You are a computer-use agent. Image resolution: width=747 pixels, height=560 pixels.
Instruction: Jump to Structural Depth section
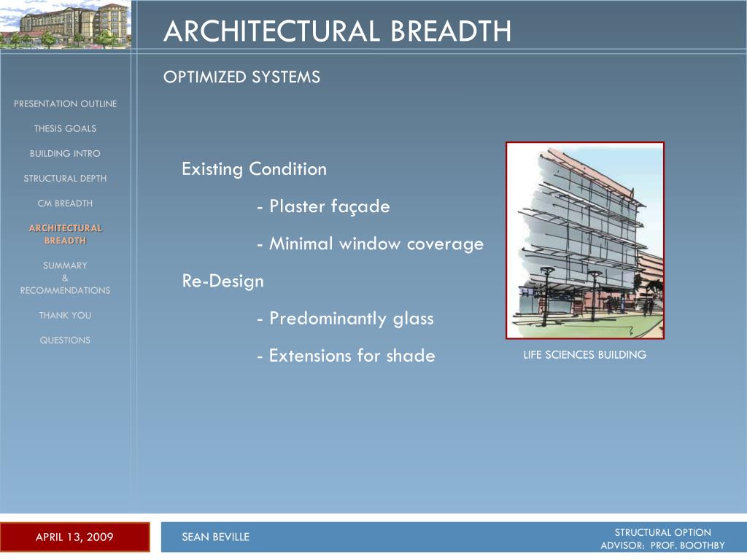click(x=65, y=178)
